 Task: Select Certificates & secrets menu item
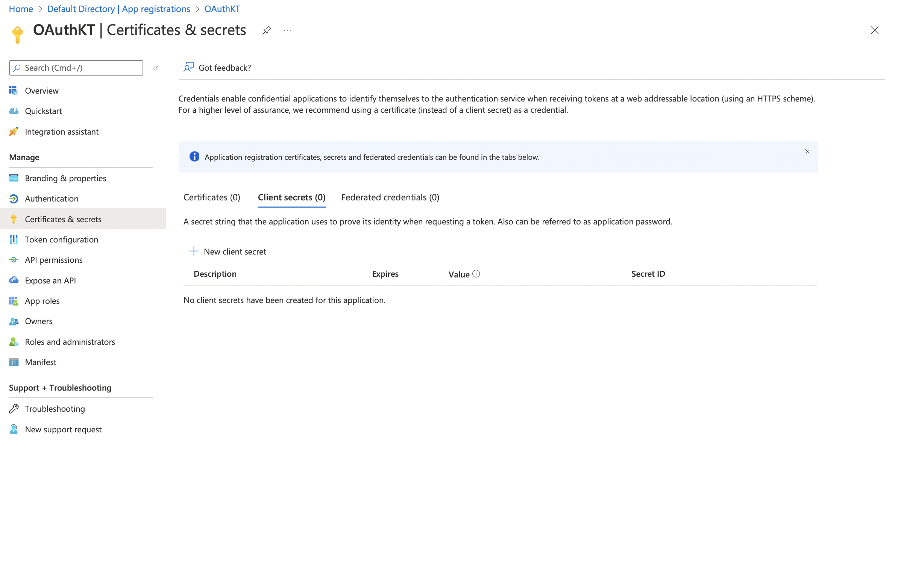click(x=83, y=219)
